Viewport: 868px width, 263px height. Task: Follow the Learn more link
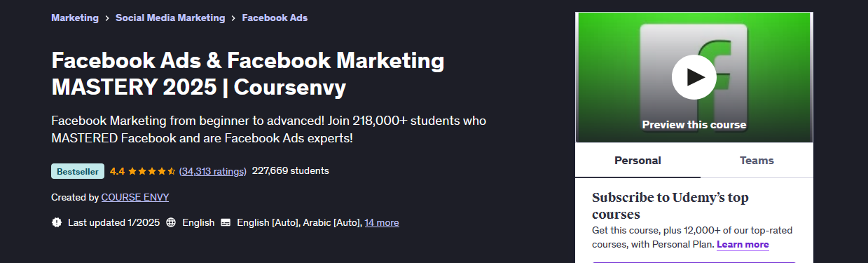click(x=743, y=245)
